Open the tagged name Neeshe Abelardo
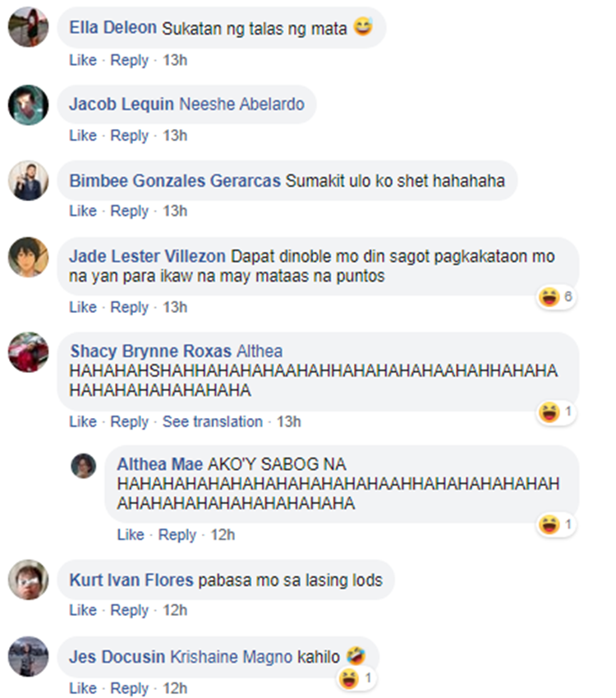The image size is (616, 698). tap(241, 104)
